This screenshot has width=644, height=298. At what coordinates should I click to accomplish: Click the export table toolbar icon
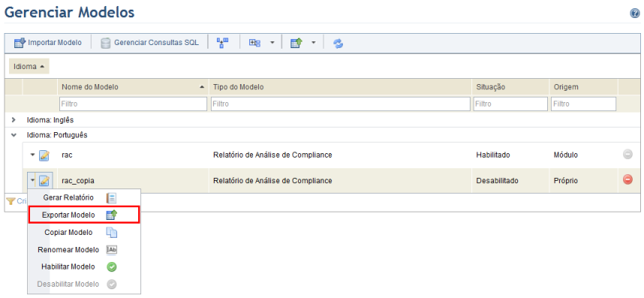pos(296,43)
